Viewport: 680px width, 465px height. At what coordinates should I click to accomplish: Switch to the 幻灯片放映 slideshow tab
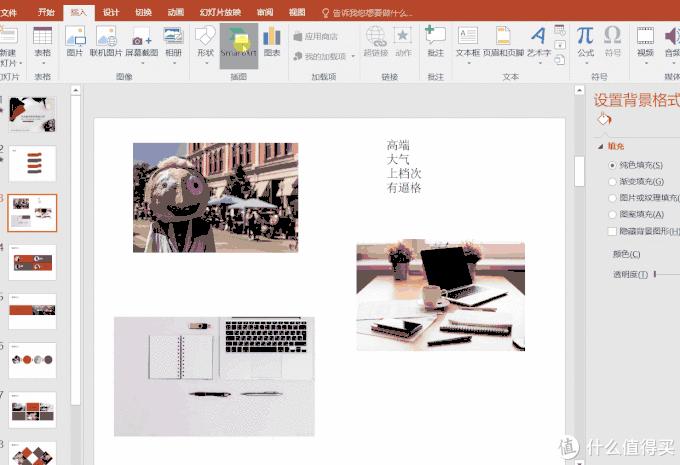coord(220,12)
